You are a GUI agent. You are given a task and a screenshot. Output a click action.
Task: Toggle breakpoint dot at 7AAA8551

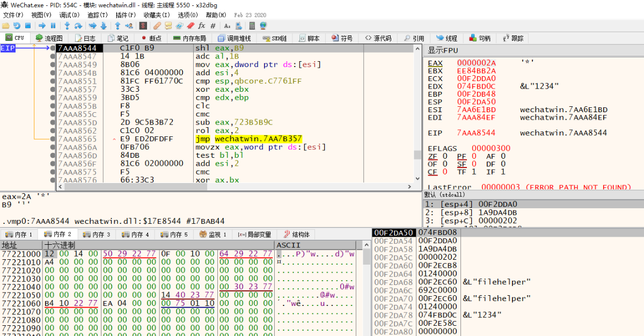(x=53, y=81)
